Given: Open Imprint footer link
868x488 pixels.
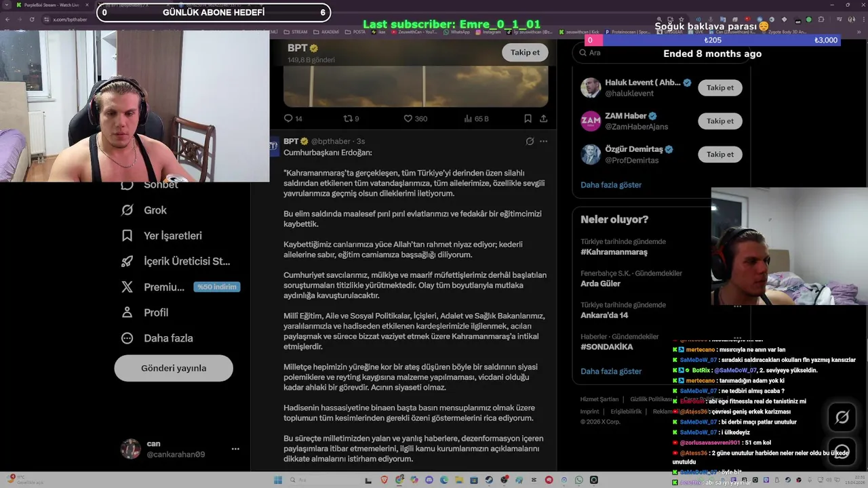Looking at the screenshot, I should (590, 411).
